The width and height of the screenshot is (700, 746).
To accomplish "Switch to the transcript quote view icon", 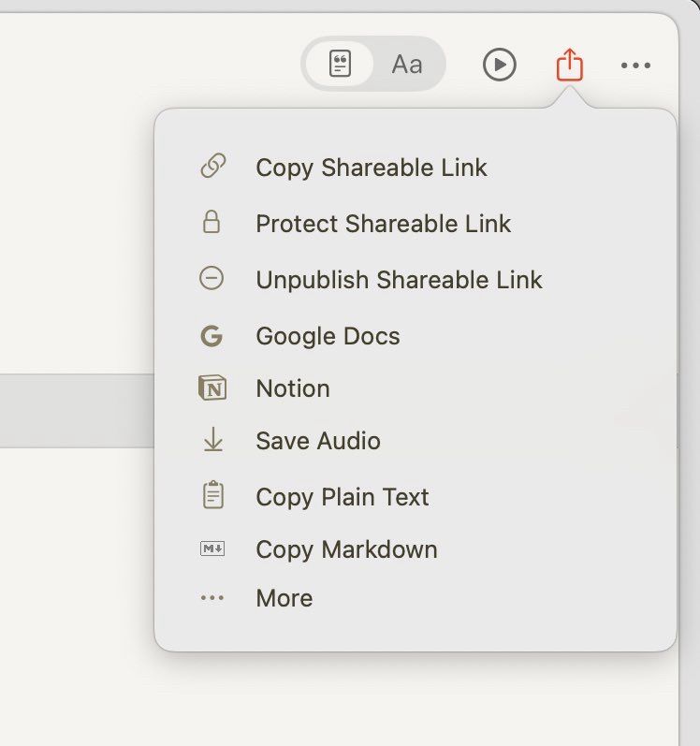I will pos(340,64).
